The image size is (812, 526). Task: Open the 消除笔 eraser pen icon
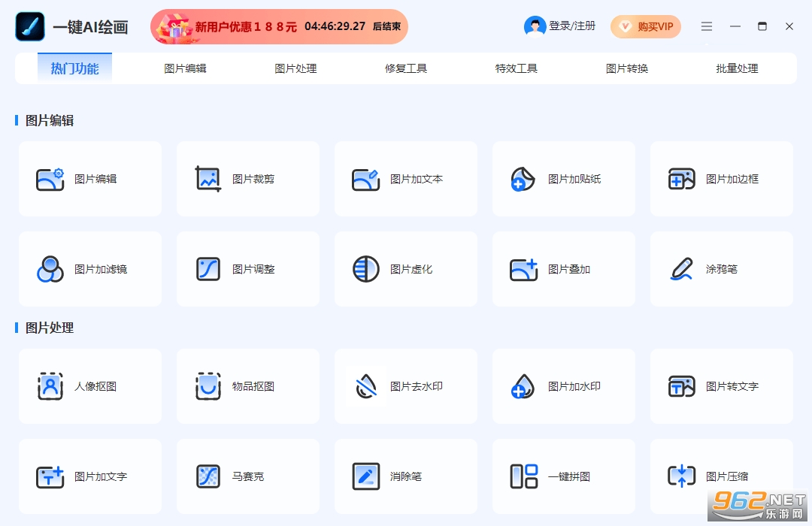365,476
